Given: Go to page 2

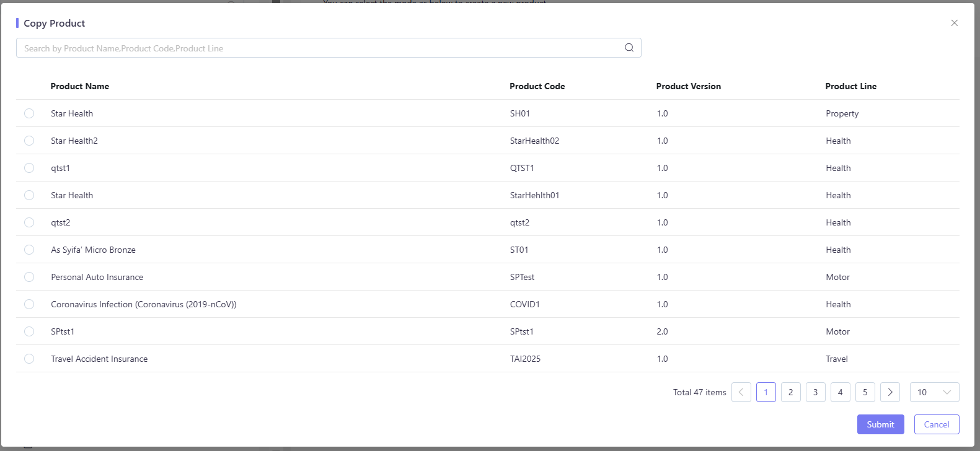Looking at the screenshot, I should (791, 392).
